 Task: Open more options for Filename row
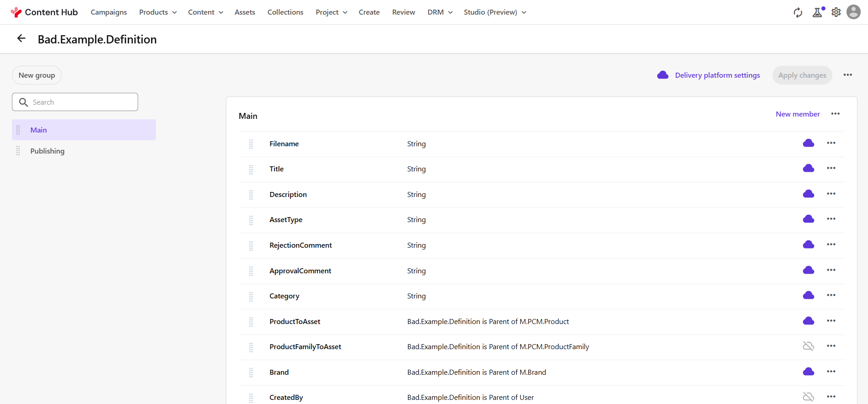pos(831,144)
